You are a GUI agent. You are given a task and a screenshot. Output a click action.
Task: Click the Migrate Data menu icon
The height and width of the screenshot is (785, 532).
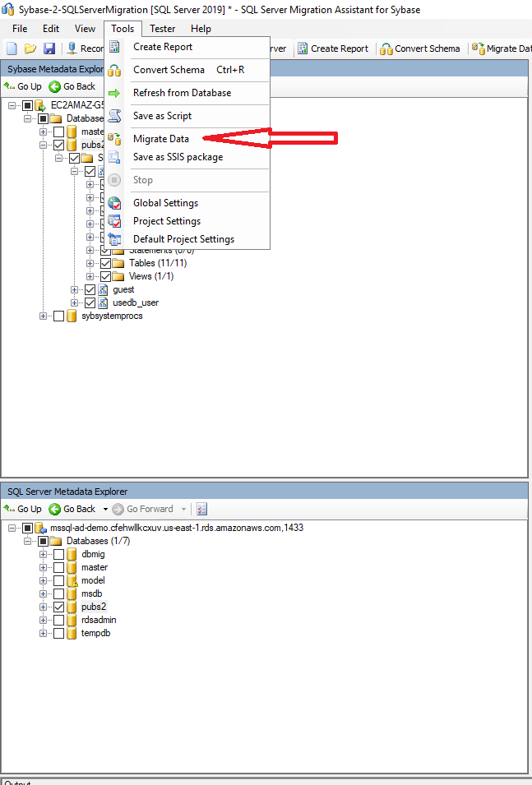(x=115, y=139)
